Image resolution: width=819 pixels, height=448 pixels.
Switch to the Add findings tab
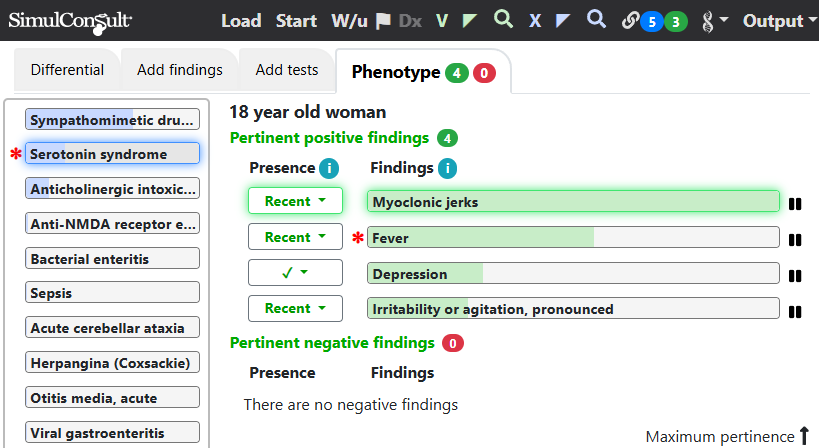[180, 70]
